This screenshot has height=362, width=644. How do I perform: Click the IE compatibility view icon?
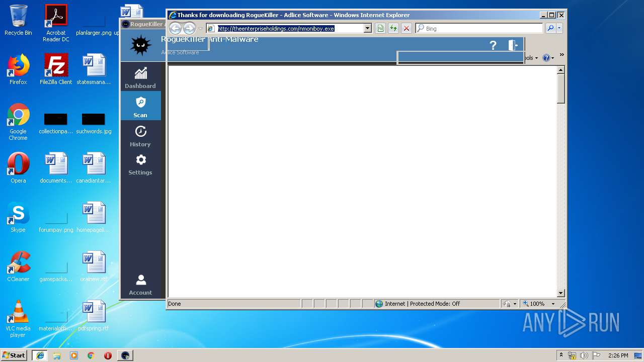point(380,29)
